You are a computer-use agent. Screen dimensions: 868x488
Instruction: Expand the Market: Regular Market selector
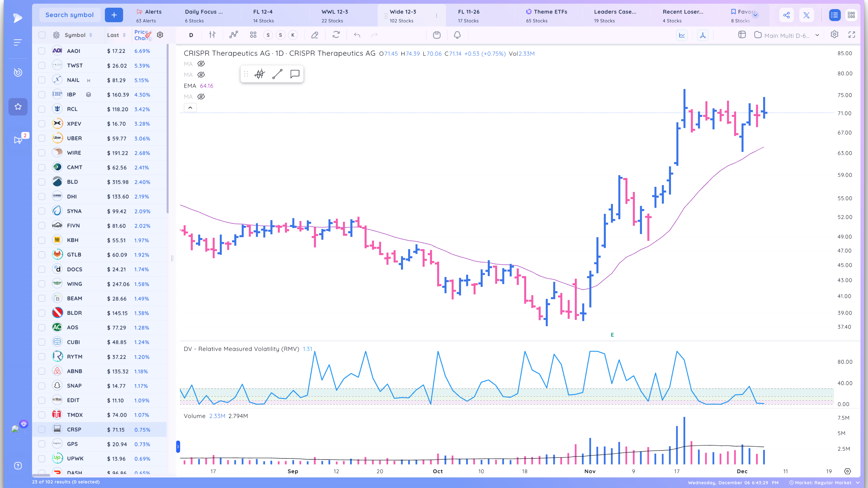pyautogui.click(x=824, y=483)
